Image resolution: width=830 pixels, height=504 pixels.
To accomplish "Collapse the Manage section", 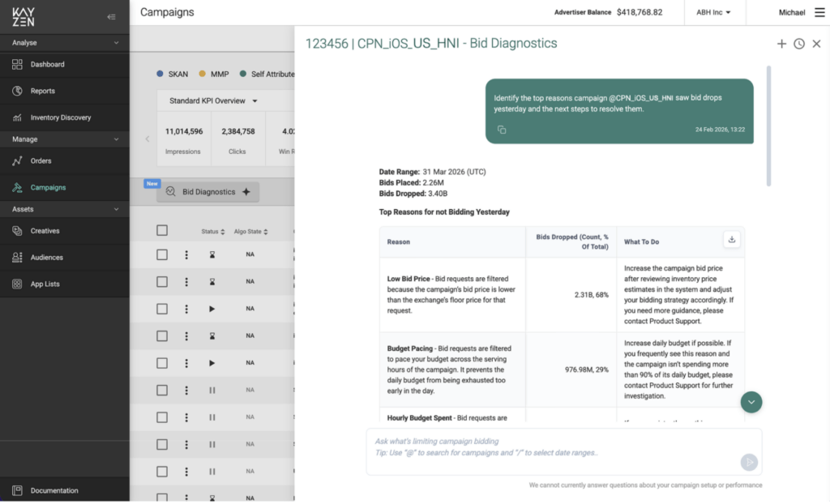I will click(116, 139).
